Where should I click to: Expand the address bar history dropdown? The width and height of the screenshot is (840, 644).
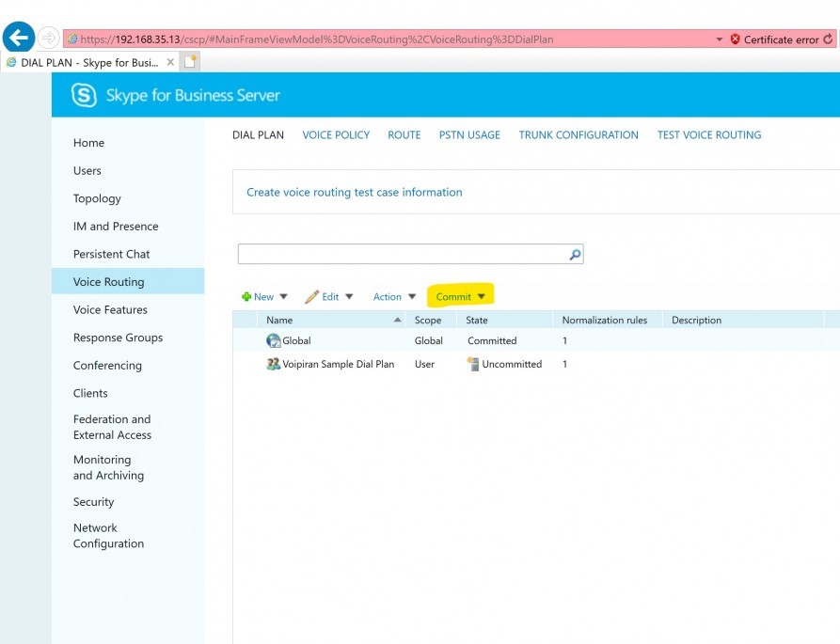tap(719, 39)
